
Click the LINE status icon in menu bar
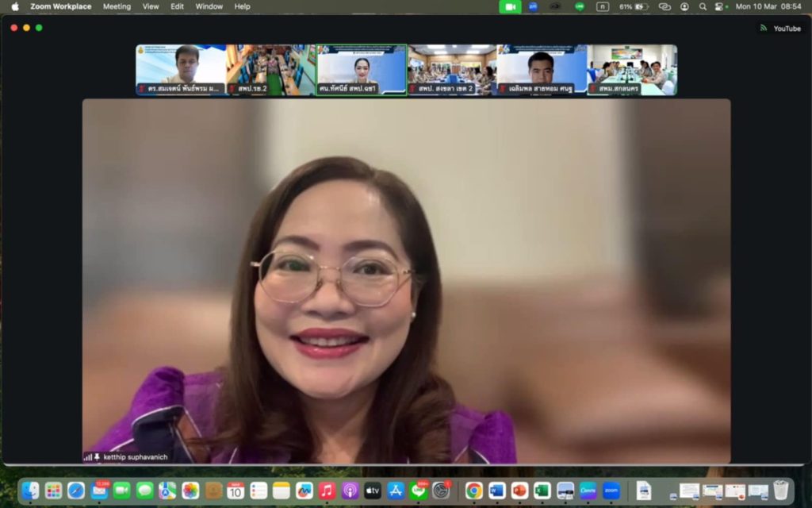[x=580, y=6]
